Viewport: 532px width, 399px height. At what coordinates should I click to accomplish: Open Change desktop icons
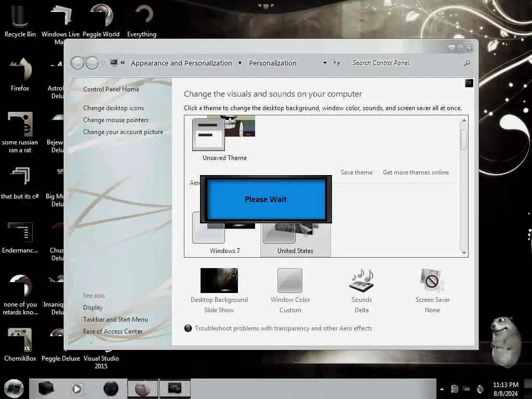(x=113, y=108)
